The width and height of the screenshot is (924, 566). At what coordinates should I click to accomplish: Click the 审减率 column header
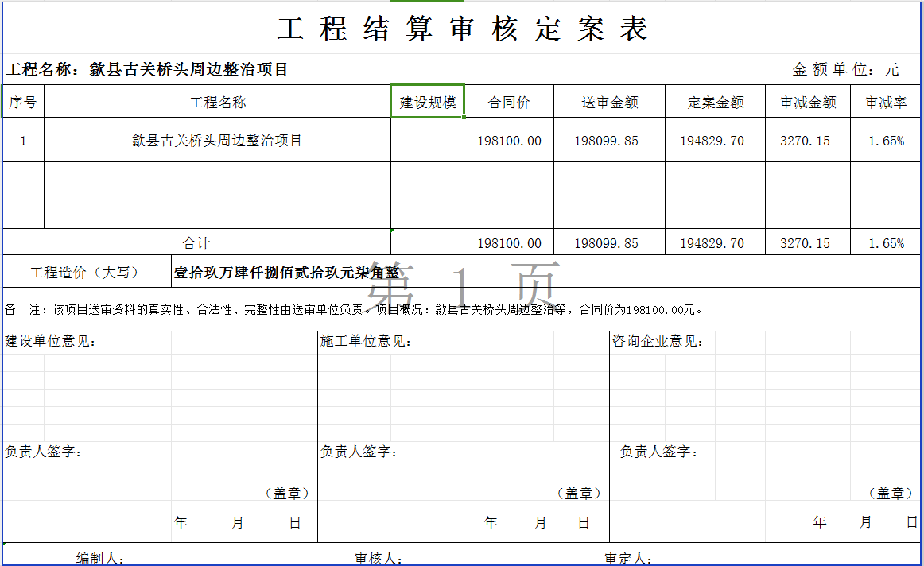(885, 103)
